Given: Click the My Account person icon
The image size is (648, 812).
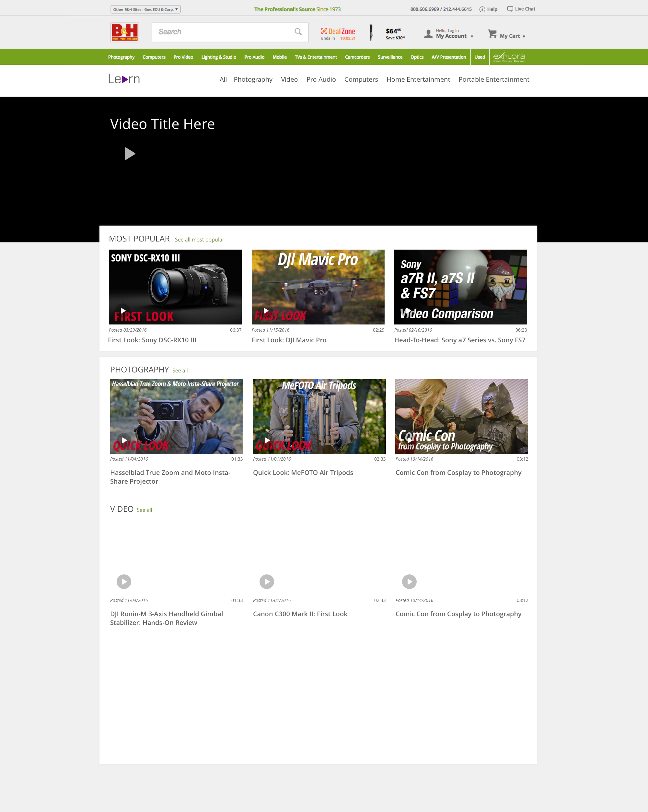Looking at the screenshot, I should (428, 34).
